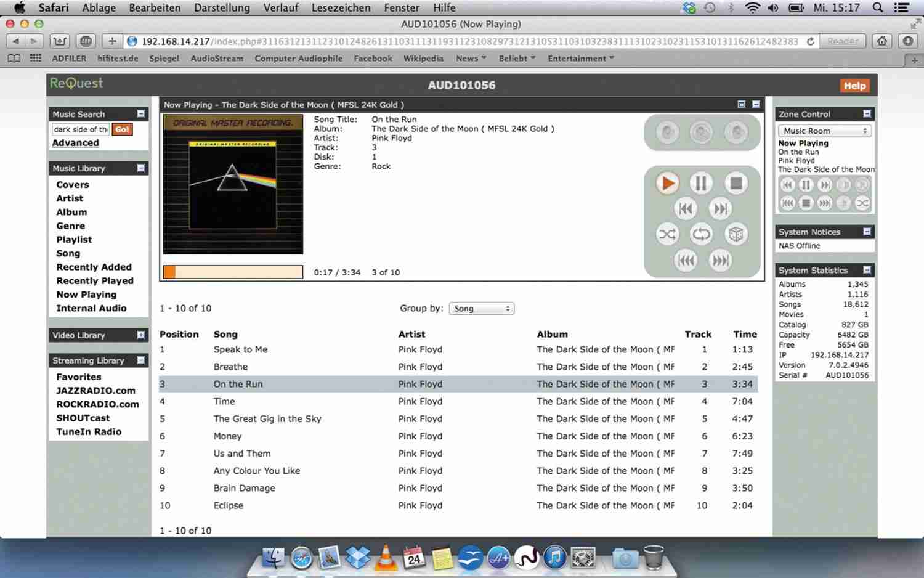Viewport: 924px width, 578px height.
Task: Open the Entertainment bookmarks dropdown
Action: tap(581, 59)
